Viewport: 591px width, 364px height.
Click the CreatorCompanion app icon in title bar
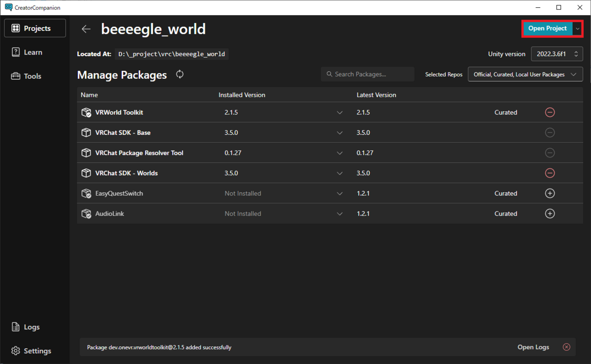point(8,7)
